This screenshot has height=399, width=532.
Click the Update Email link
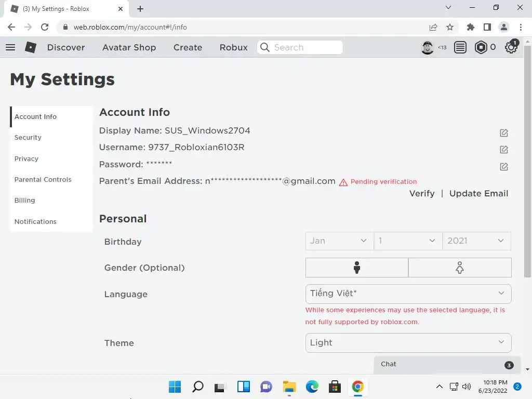tap(478, 193)
